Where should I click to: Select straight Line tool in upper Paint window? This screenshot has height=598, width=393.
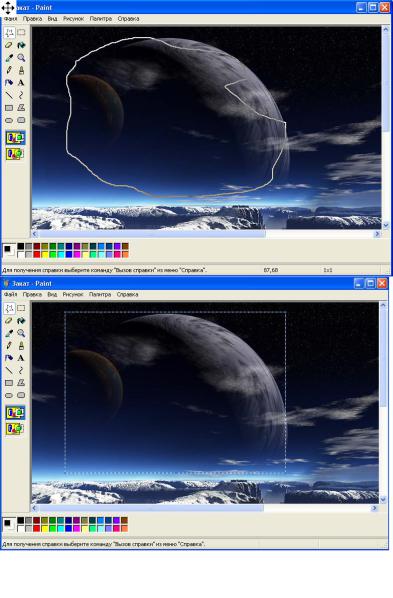point(9,95)
